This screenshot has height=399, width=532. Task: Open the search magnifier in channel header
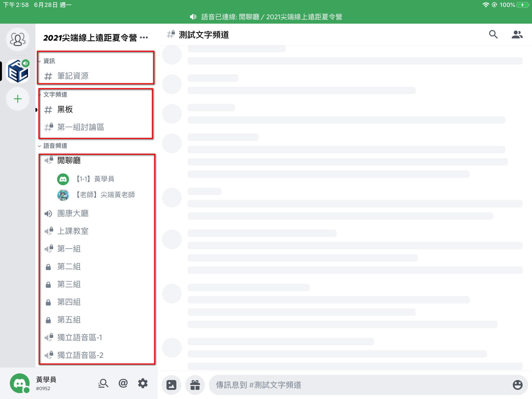[493, 35]
